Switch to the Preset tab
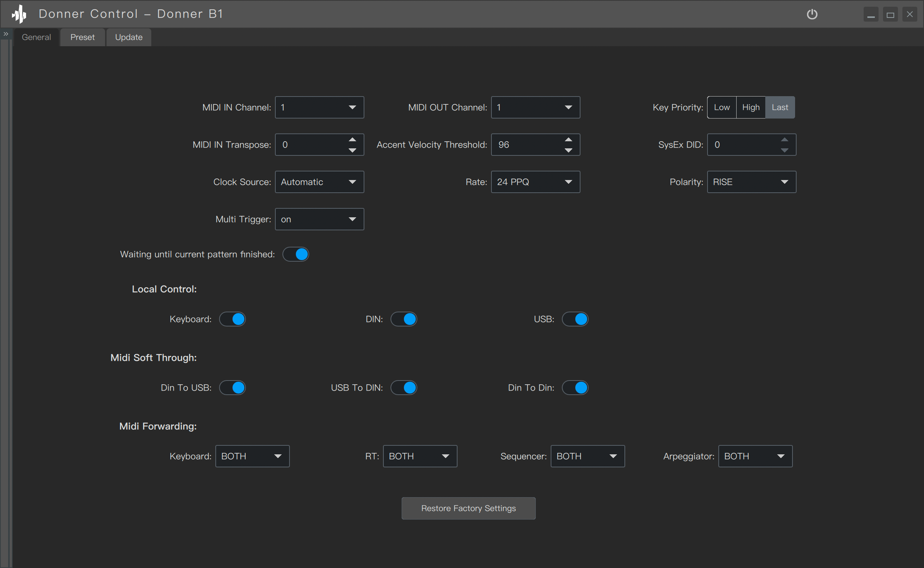The image size is (924, 568). click(82, 37)
